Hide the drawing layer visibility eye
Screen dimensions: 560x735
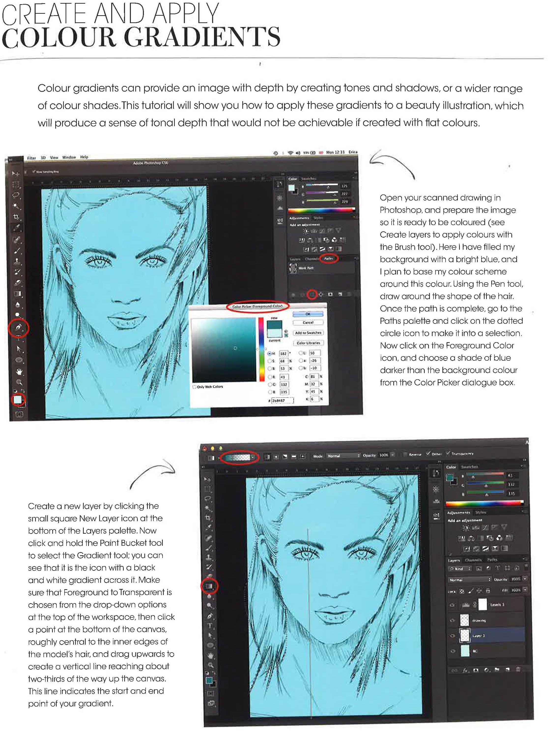tap(452, 620)
